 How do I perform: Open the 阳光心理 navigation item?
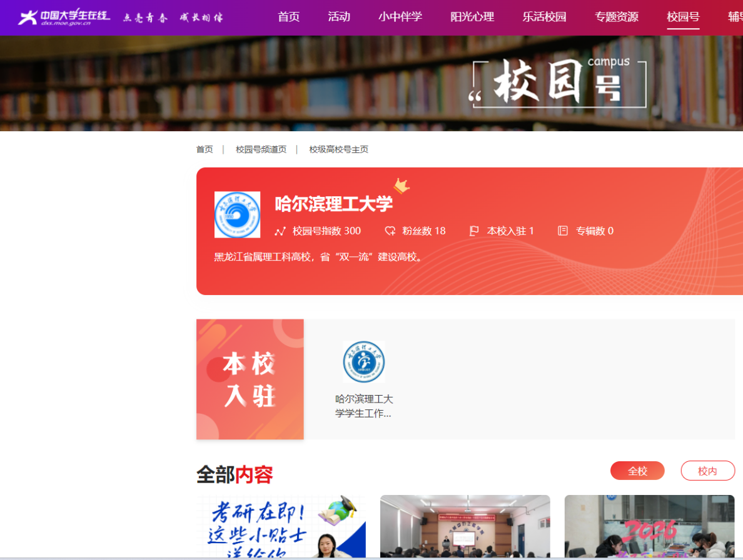pos(472,17)
